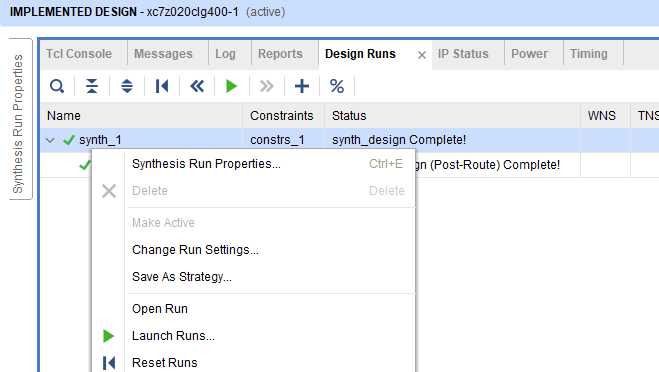Choose Synthesis Run Properties from context menu
The width and height of the screenshot is (659, 372).
(254, 164)
